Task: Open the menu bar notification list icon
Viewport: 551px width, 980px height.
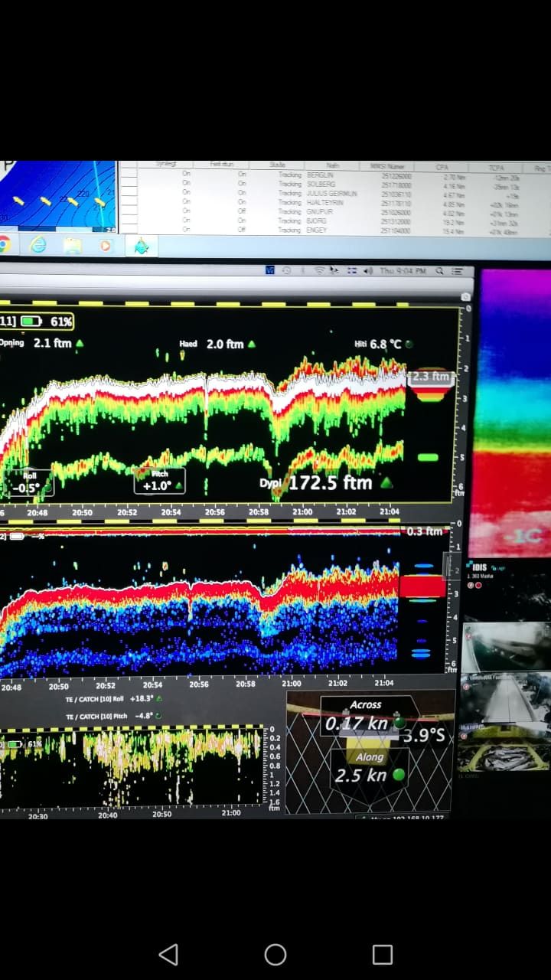Action: (458, 270)
